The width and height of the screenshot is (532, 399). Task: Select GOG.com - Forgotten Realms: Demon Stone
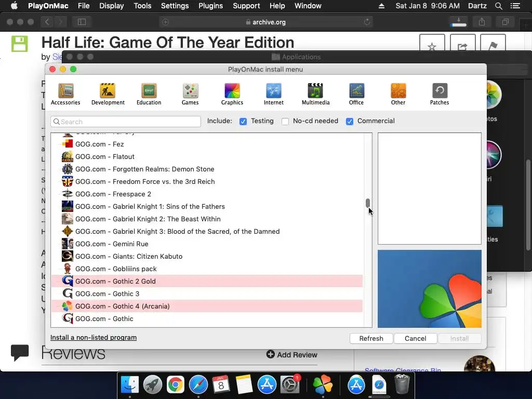coord(207,169)
